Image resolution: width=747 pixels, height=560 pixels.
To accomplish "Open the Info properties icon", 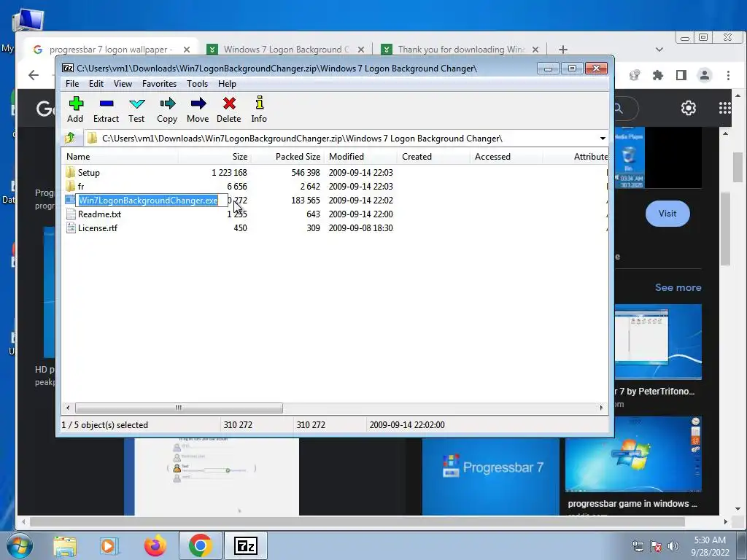I will (x=259, y=104).
